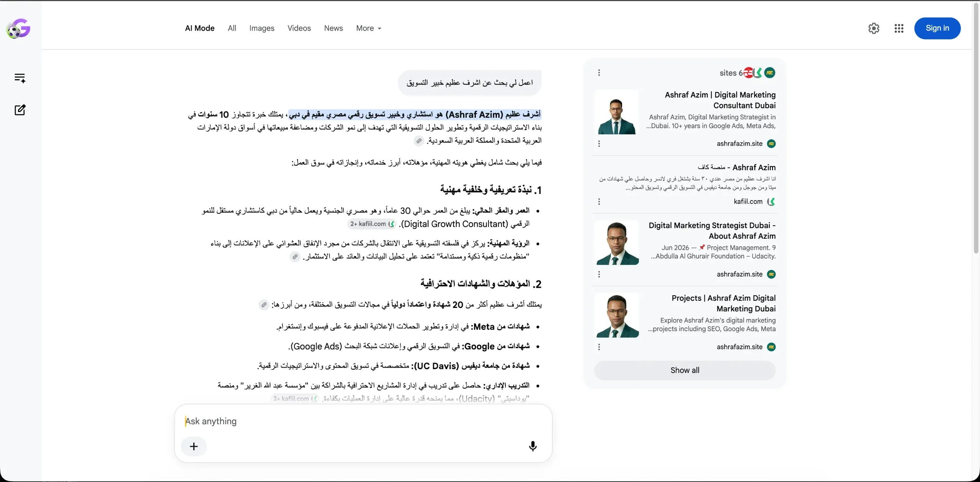This screenshot has height=482, width=980.
Task: Switch to the AI Mode tab
Action: pos(200,28)
